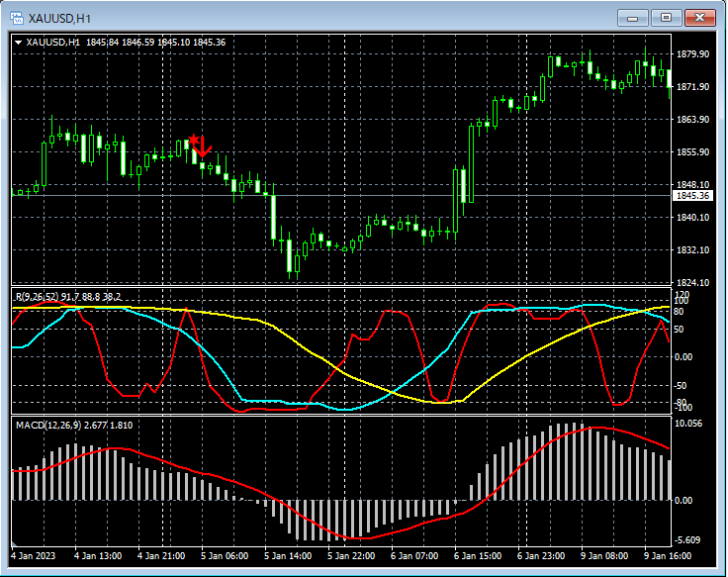Click the 1832.10 price scale label
Screen dimensions: 728x577
692,250
